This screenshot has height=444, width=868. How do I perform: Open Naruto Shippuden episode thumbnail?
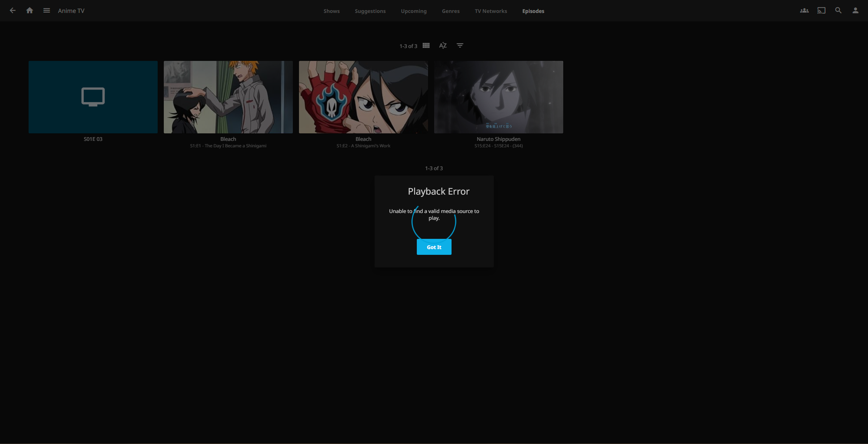tap(498, 97)
